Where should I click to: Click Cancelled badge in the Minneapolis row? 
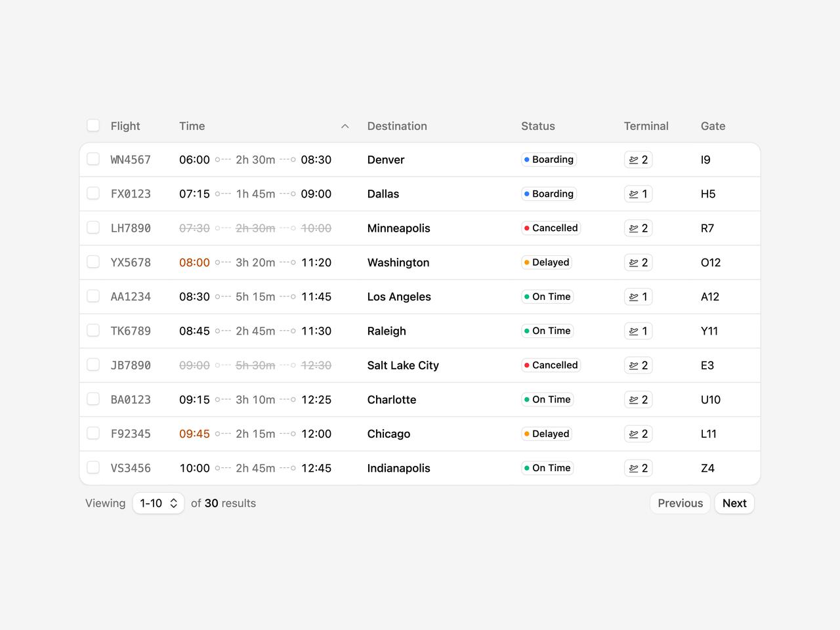click(551, 228)
